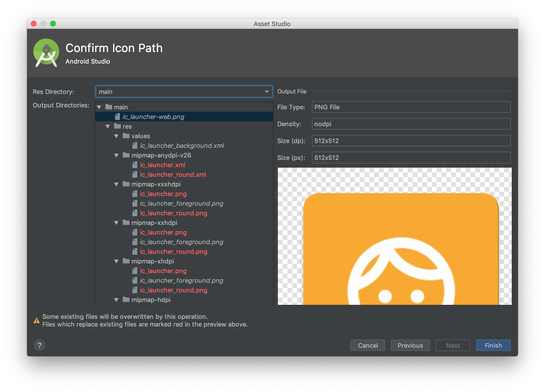545x392 pixels.
Task: Click the file icon beside ic_launcher-web.png
Action: [x=117, y=117]
